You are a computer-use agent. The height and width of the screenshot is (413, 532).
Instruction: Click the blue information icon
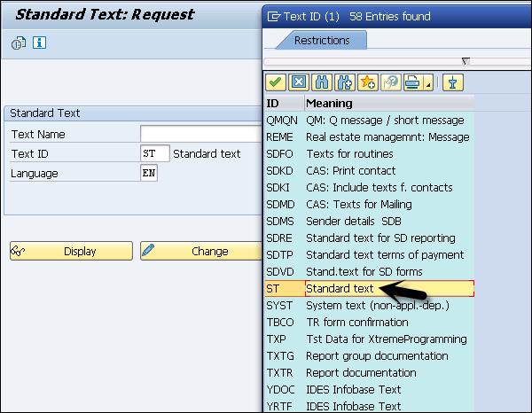[39, 43]
